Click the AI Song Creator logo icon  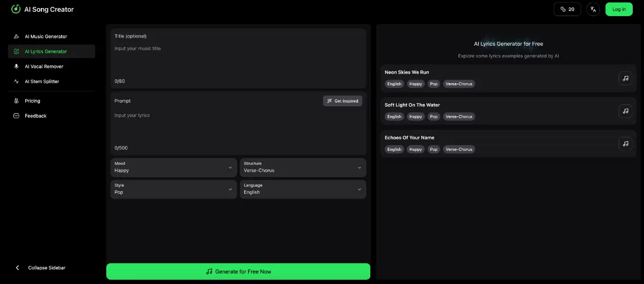16,9
